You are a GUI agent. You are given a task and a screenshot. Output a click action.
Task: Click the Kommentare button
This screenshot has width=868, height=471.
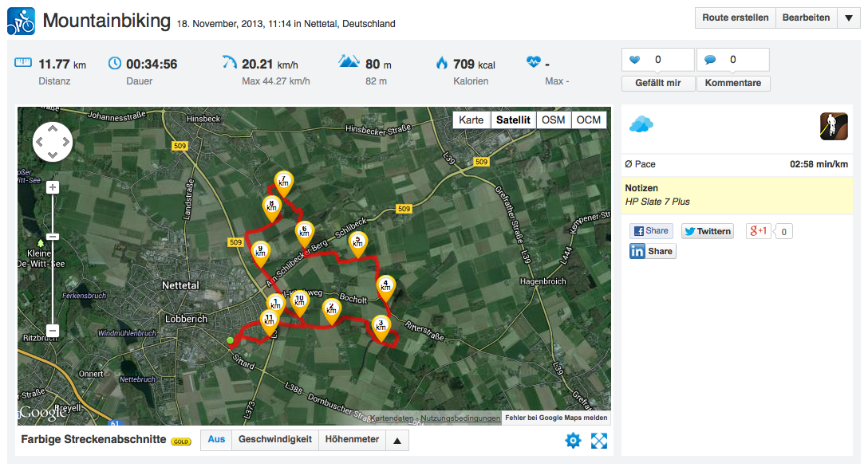tap(733, 83)
